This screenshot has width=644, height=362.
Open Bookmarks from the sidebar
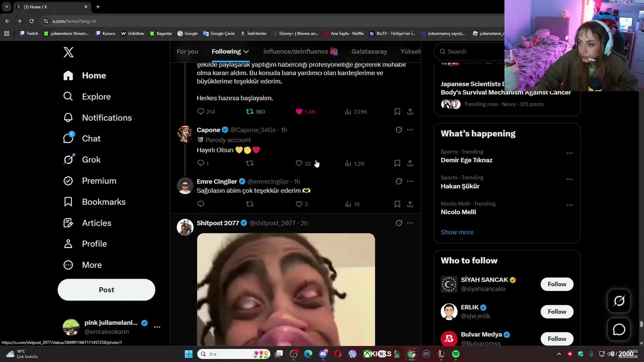click(94, 202)
